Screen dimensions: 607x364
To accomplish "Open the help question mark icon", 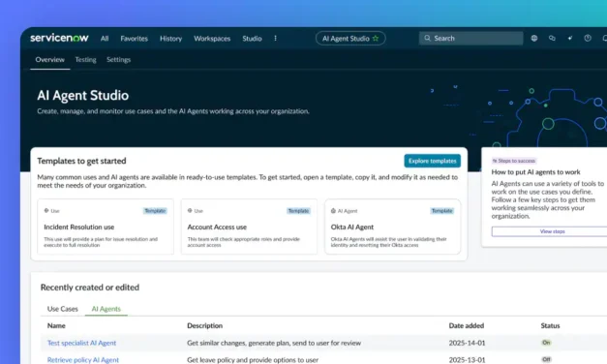I will click(588, 38).
